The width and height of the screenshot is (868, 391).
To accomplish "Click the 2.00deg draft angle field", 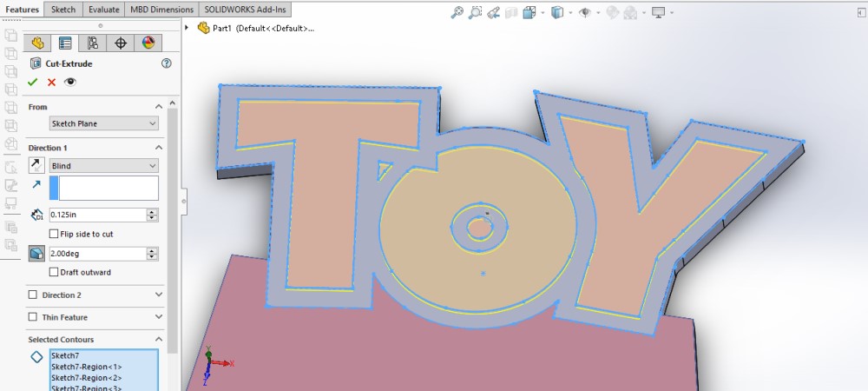I will click(x=97, y=254).
